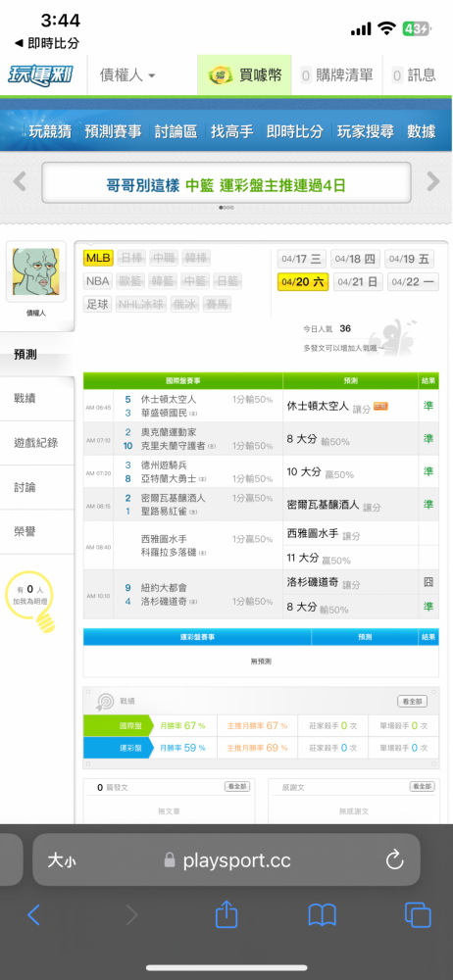Open 即時比分 live scores menu

tap(295, 131)
